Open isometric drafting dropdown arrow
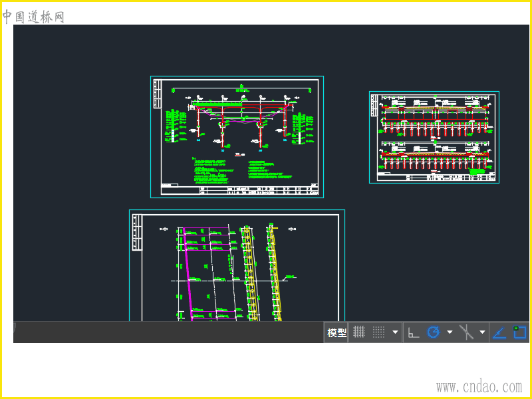Image resolution: width=532 pixels, height=399 pixels. click(482, 332)
